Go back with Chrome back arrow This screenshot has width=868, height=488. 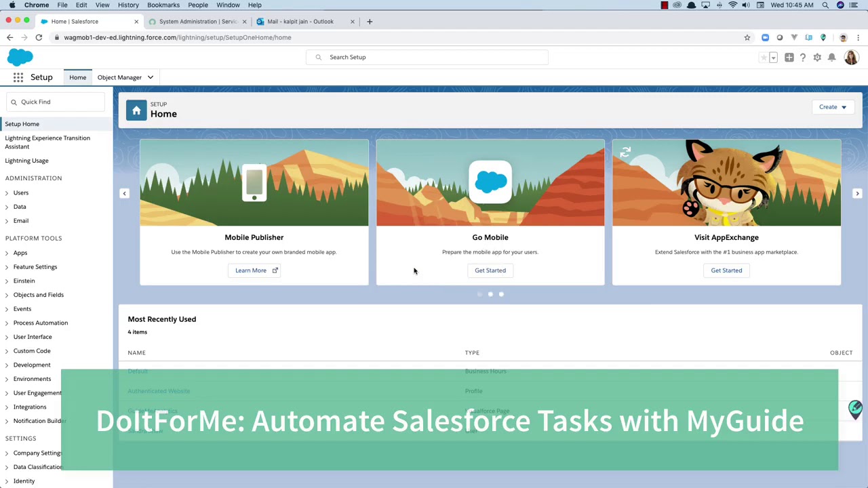[9, 37]
